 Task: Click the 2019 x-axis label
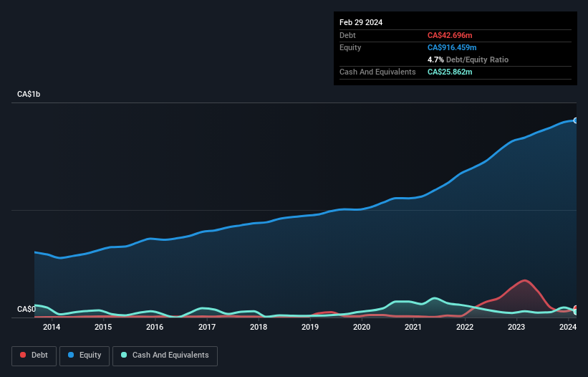310,327
